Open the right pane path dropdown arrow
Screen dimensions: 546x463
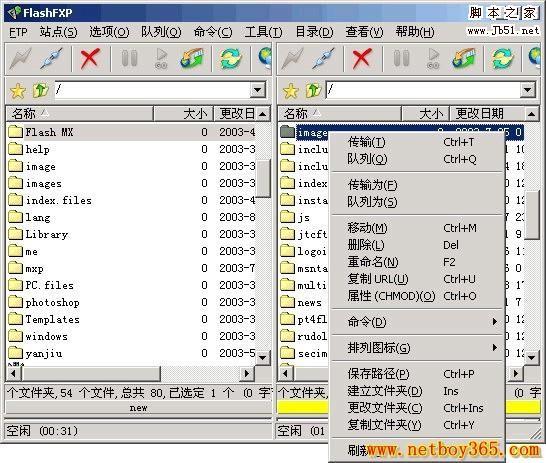[528, 90]
